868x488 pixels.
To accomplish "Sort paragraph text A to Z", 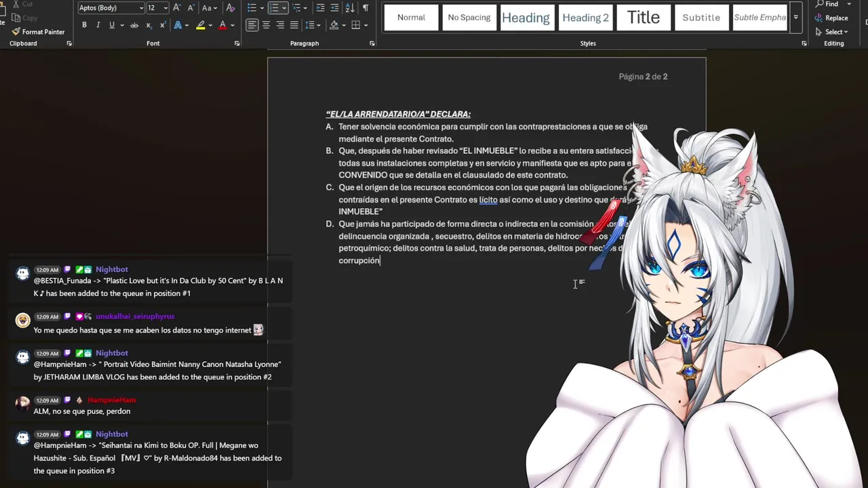I will point(350,7).
